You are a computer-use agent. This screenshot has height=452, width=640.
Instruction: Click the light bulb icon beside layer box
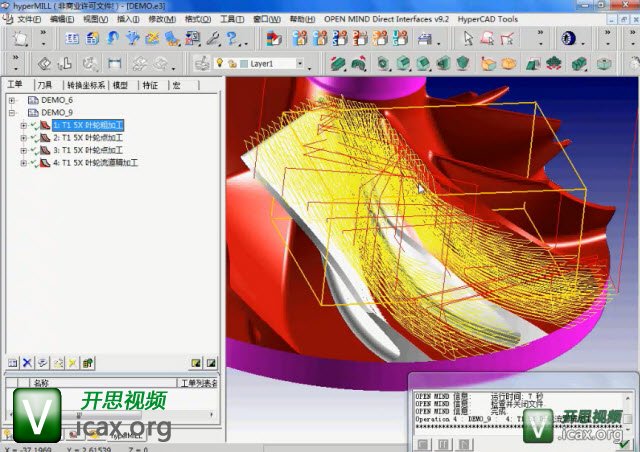click(219, 63)
